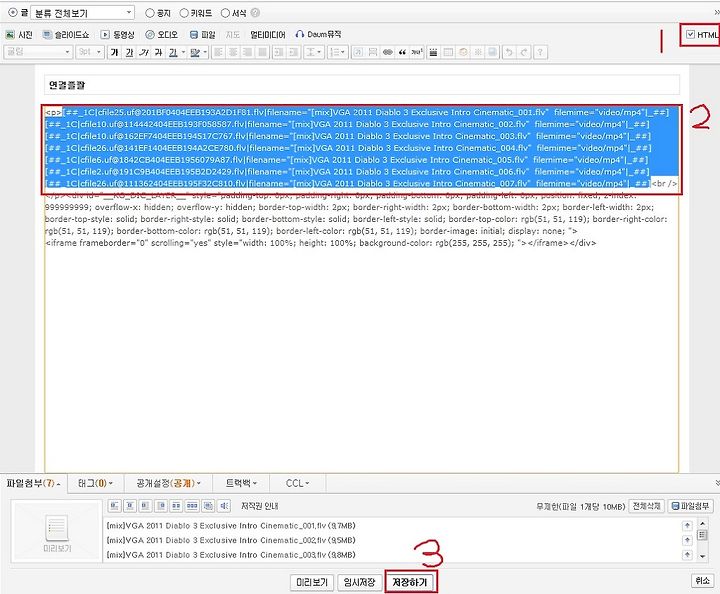Select Cinematic_003.flv in attachment list

[x=231, y=555]
